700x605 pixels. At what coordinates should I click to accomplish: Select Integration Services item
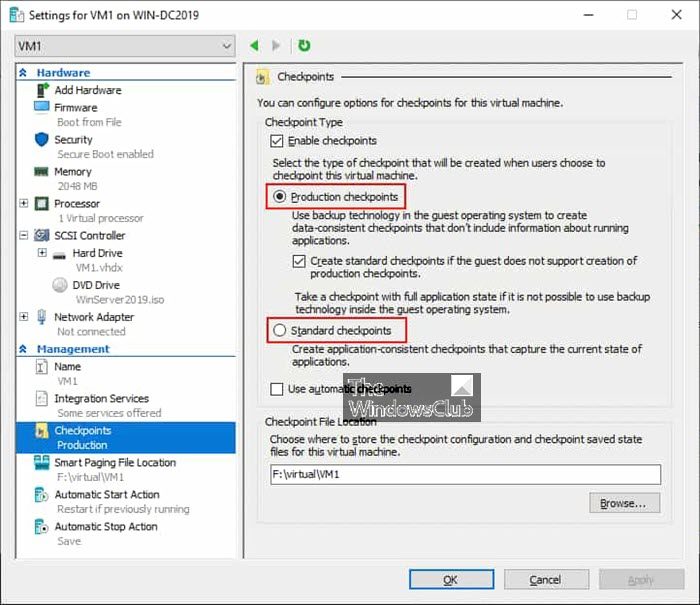tap(101, 398)
